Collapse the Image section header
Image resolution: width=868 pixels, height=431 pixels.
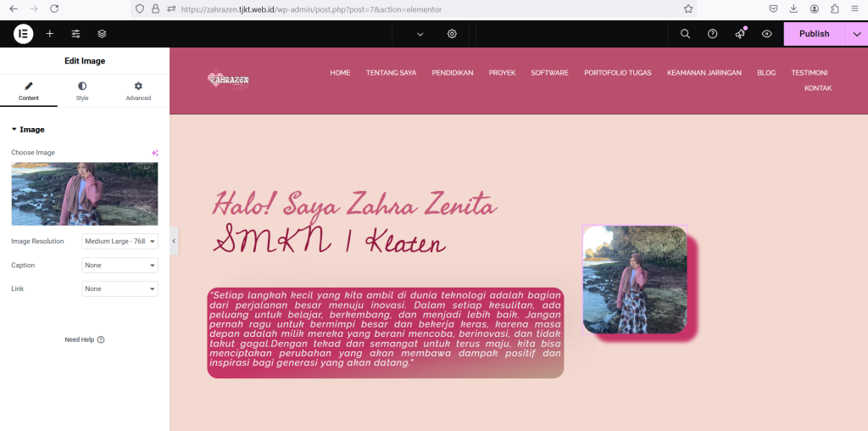click(x=28, y=130)
